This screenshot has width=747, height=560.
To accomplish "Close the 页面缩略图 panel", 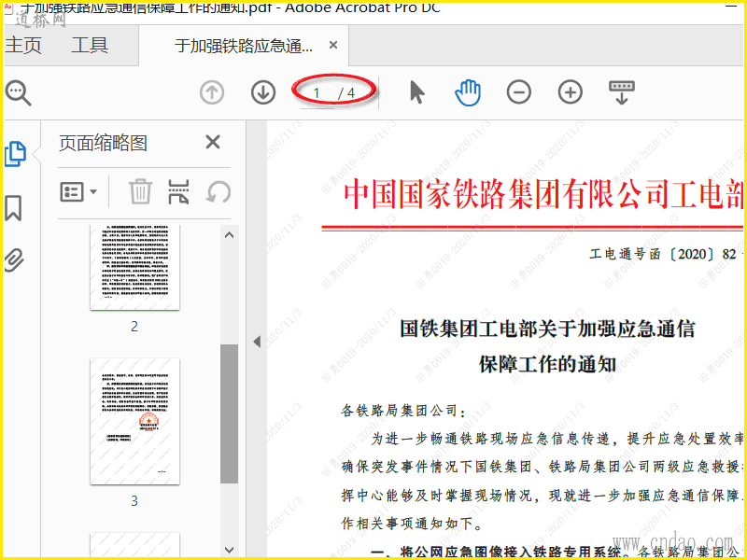I will pyautogui.click(x=213, y=142).
